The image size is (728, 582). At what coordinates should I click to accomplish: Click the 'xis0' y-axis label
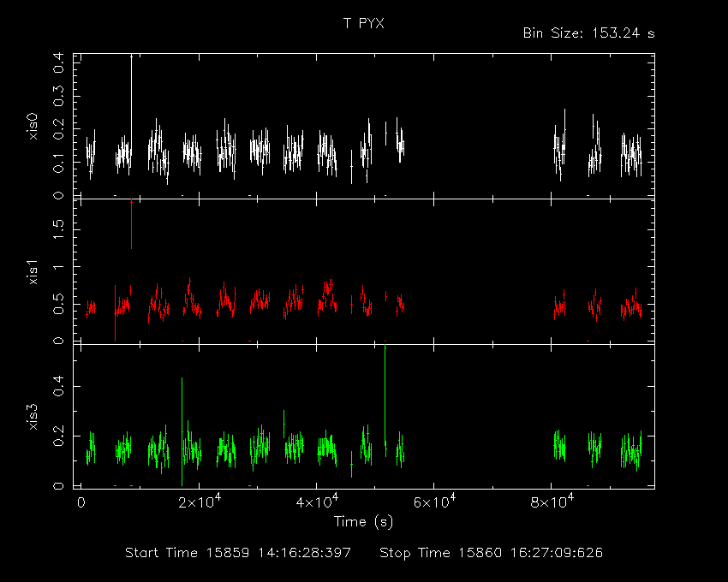click(33, 126)
